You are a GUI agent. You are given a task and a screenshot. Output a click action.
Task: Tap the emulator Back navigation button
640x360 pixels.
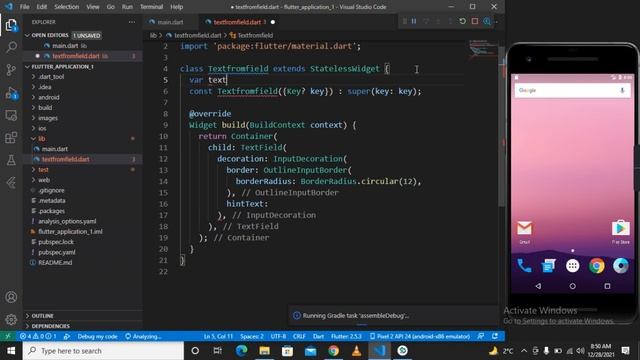(x=538, y=287)
